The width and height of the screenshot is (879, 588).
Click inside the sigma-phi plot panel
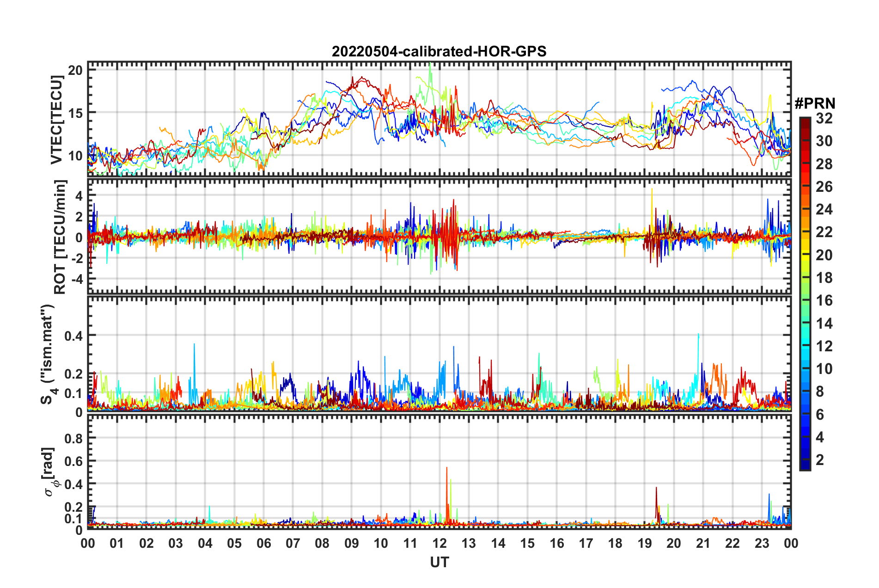[439, 472]
